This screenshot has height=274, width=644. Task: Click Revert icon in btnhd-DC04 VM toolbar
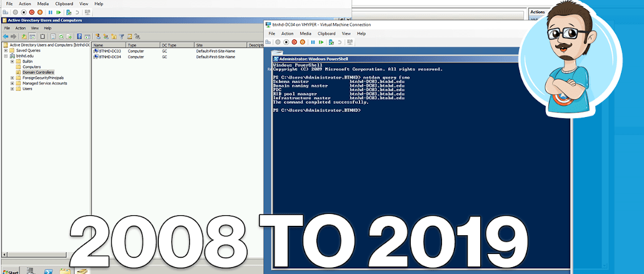340,42
